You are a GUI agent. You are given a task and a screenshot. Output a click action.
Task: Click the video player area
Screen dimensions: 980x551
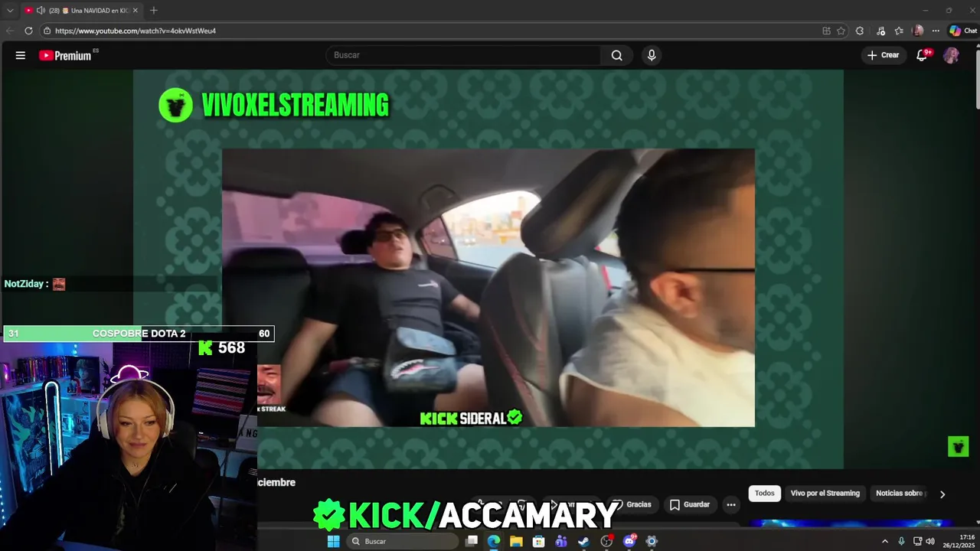pyautogui.click(x=488, y=269)
